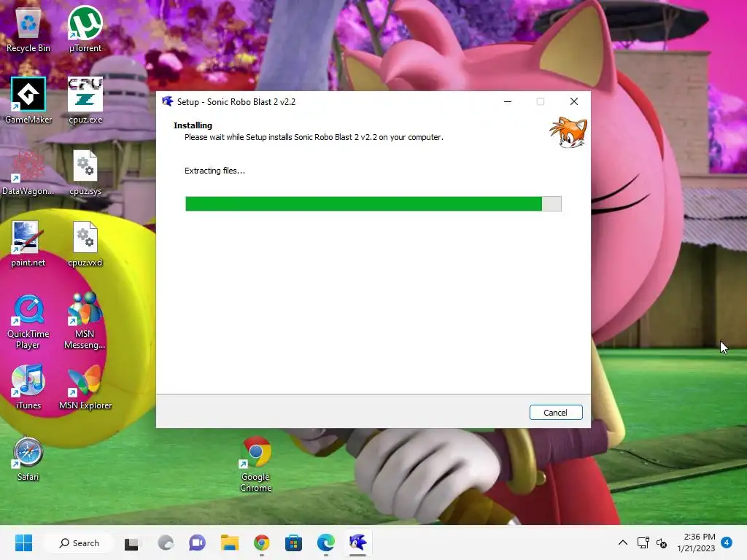Image resolution: width=747 pixels, height=560 pixels.
Task: Cancel the Sonic Robo Blast 2 installation
Action: tap(556, 413)
